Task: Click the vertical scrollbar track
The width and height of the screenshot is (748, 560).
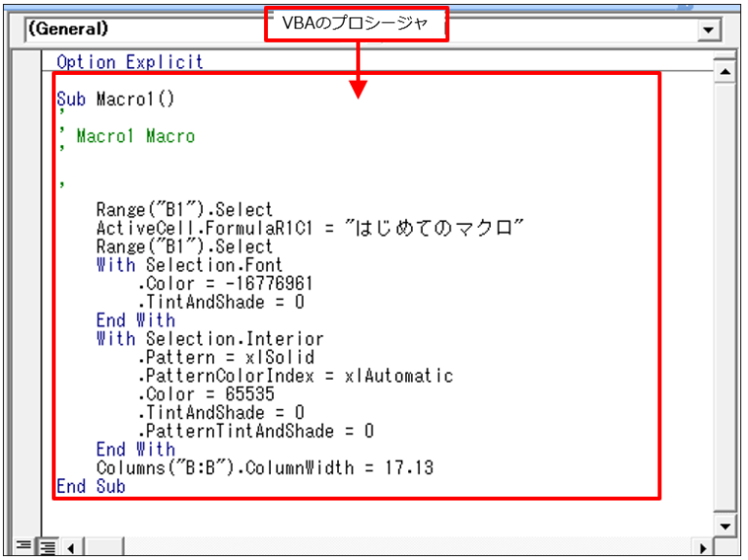Action: click(x=724, y=292)
